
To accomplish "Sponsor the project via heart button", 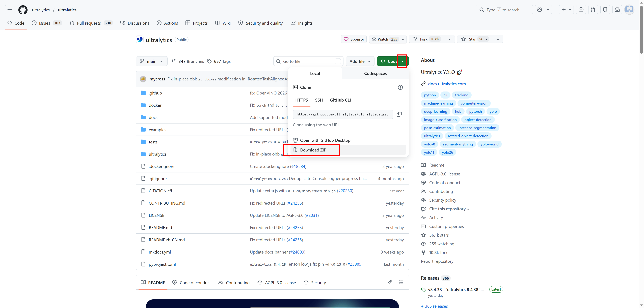I will point(354,39).
